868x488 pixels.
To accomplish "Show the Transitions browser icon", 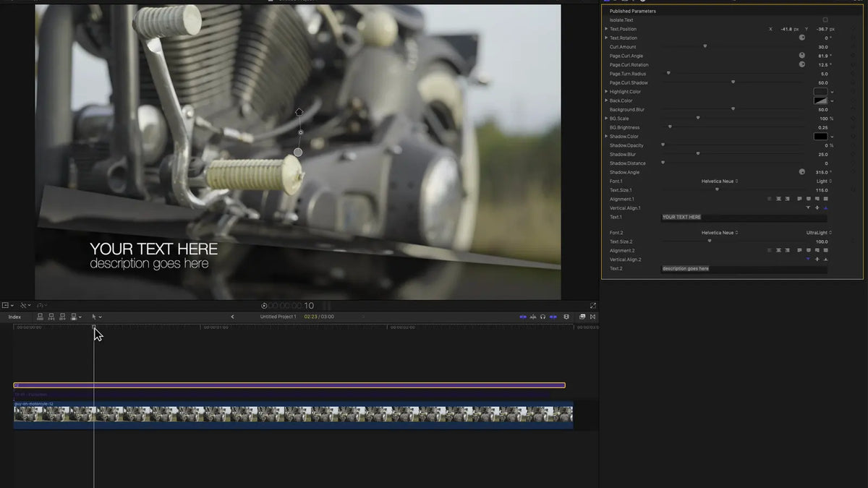I will pyautogui.click(x=592, y=317).
